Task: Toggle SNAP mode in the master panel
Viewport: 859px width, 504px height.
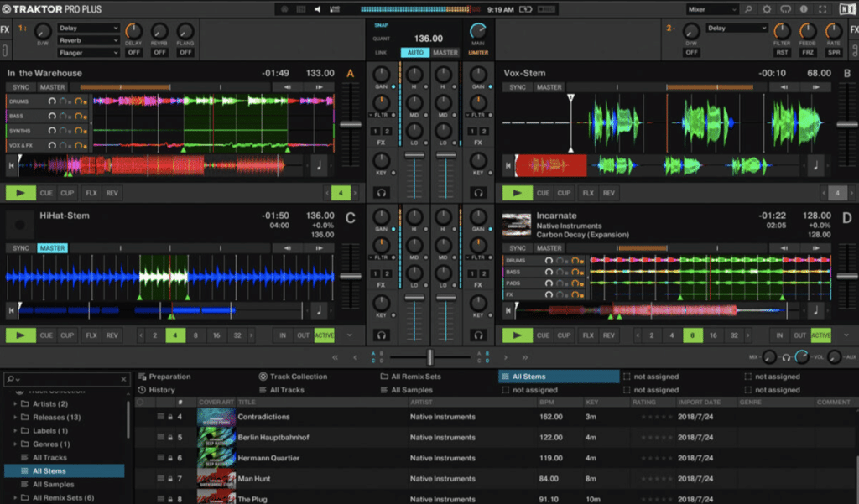Action: click(382, 25)
